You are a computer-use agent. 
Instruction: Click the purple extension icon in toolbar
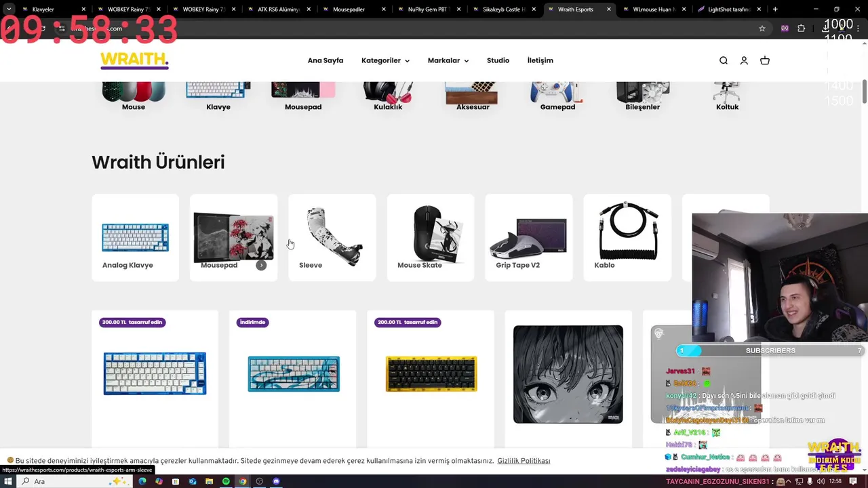[x=785, y=28]
